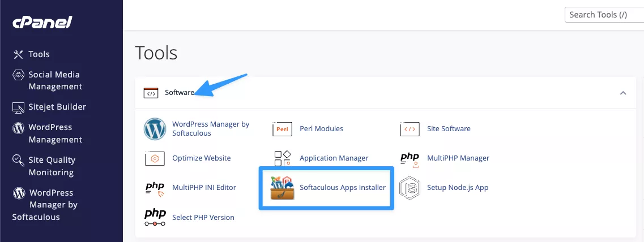This screenshot has height=242, width=644.
Task: Click the Software section heading text
Action: click(180, 93)
